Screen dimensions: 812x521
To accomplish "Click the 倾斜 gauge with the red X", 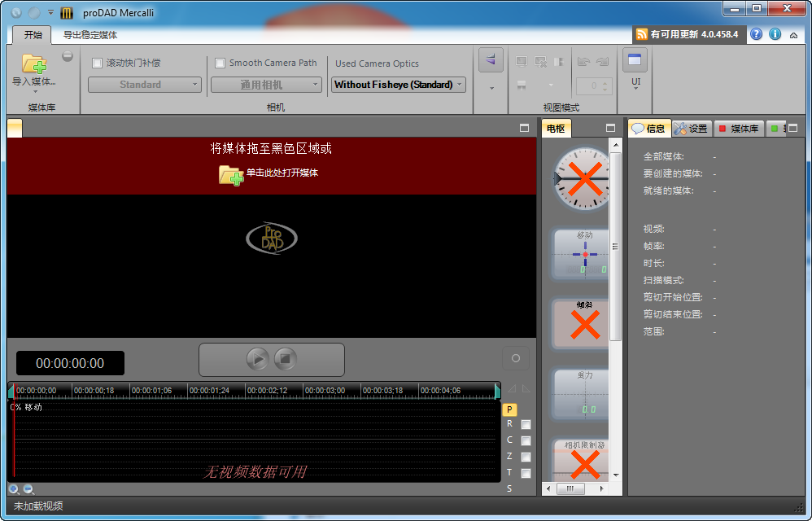I will point(581,324).
